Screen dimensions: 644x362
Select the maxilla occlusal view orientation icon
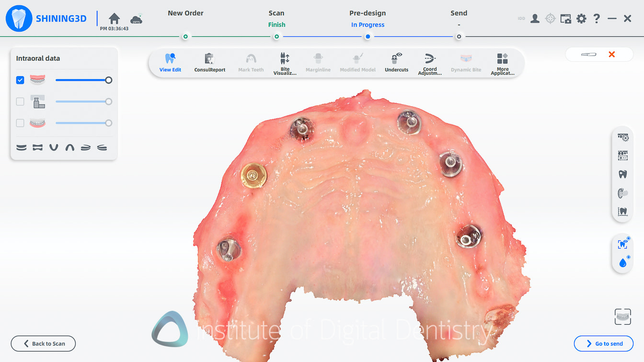point(69,147)
